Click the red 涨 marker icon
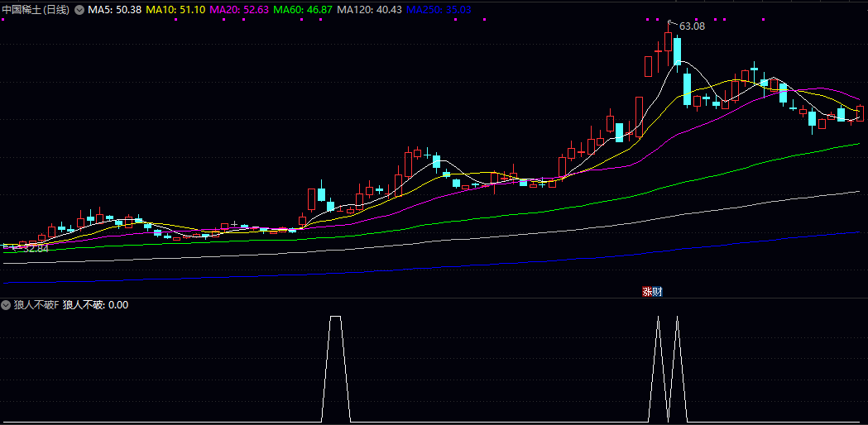The width and height of the screenshot is (868, 425). tap(647, 292)
